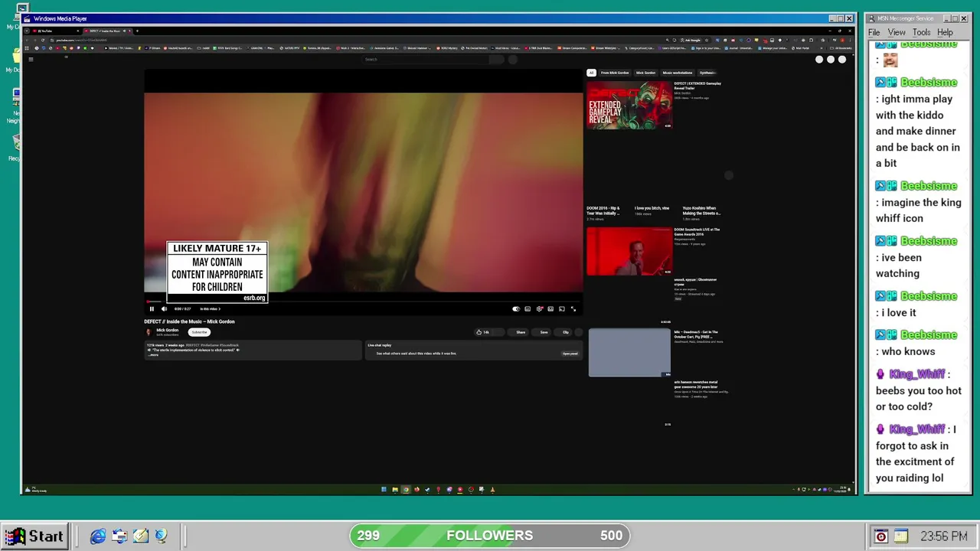Open DEFECT Extended Gameplay Reveal thumbnail
The image size is (980, 551).
point(629,106)
